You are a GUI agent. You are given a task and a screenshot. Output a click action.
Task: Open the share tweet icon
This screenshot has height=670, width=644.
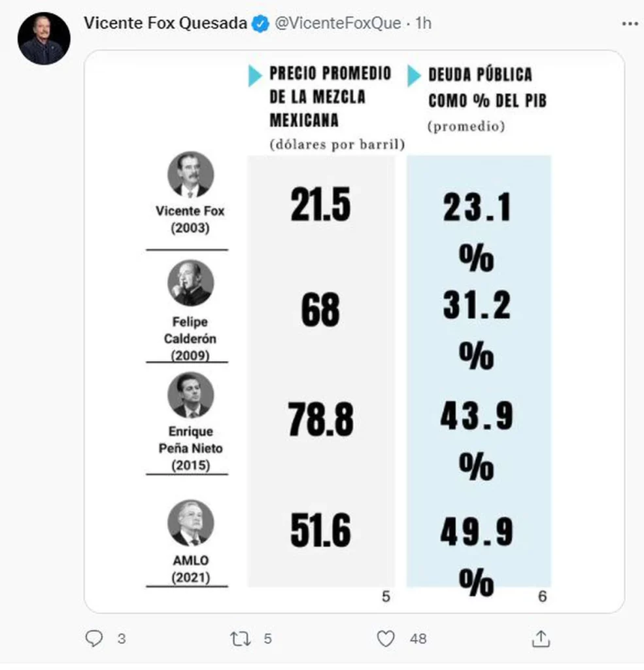pyautogui.click(x=541, y=639)
